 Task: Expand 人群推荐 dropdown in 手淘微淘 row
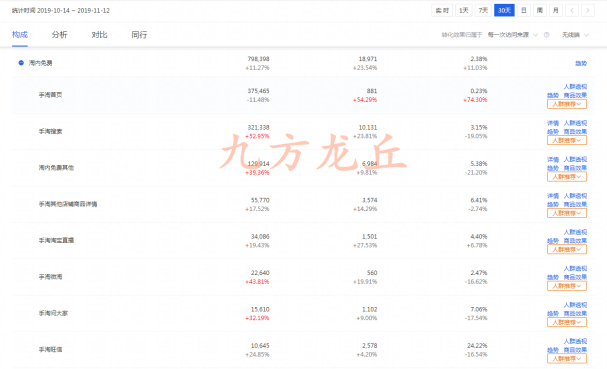coord(567,286)
